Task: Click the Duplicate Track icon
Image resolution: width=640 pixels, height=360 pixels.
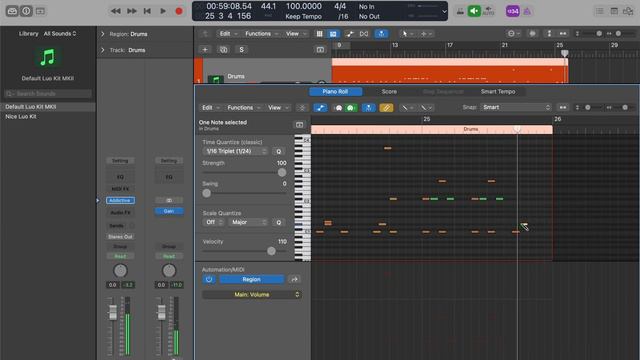Action: point(223,49)
